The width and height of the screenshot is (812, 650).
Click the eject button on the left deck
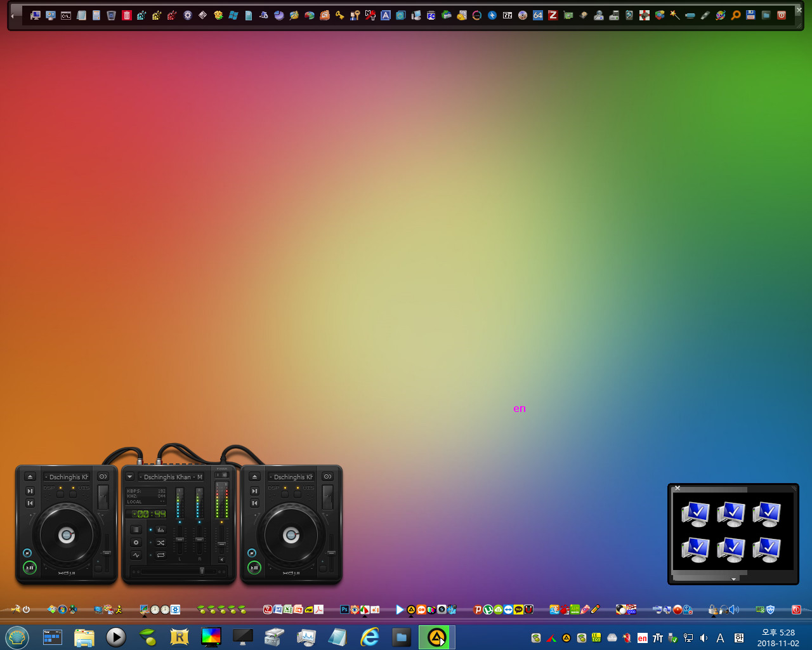(29, 477)
